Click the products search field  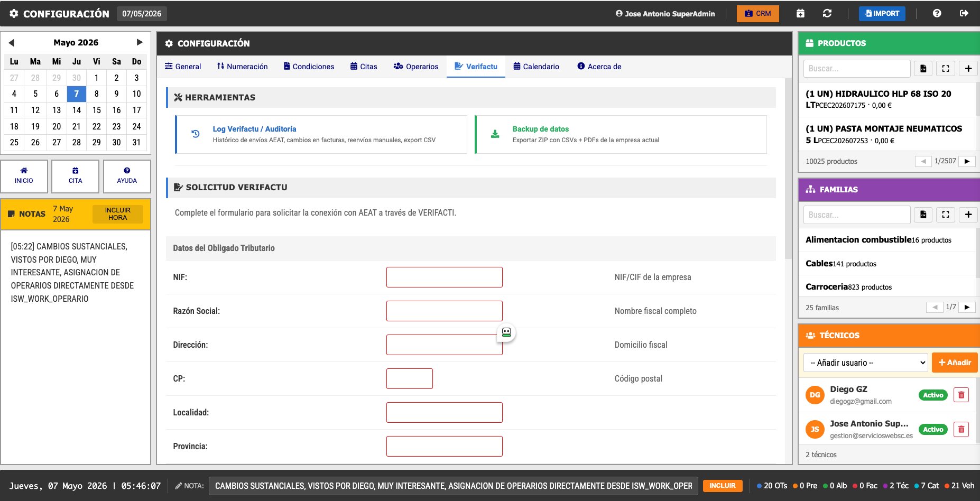pos(857,68)
